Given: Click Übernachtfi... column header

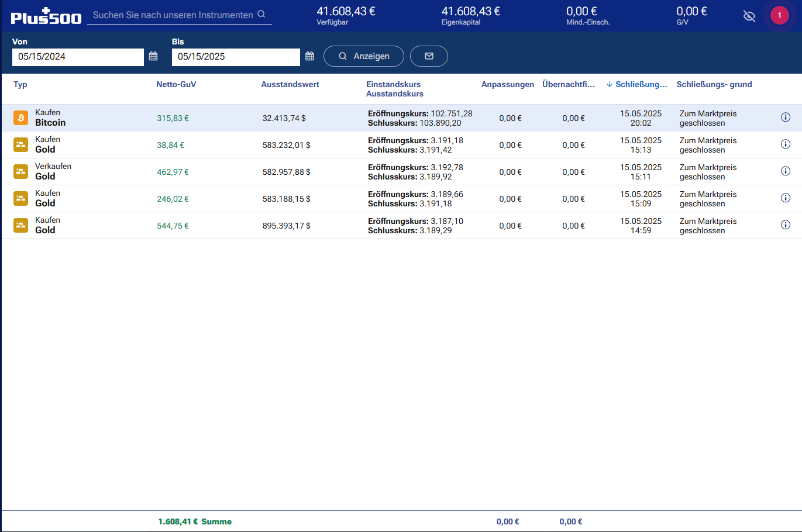Looking at the screenshot, I should 569,84.
